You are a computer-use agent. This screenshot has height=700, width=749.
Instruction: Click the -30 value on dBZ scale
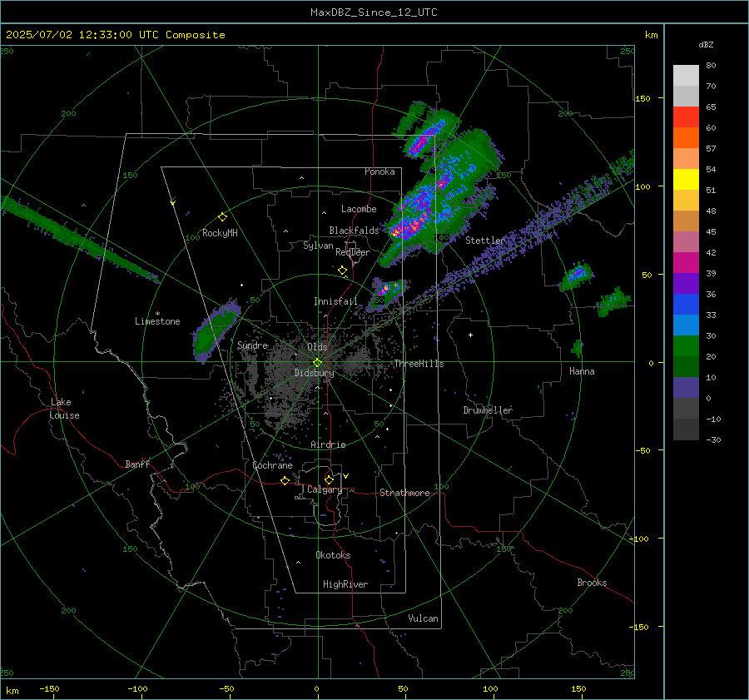click(713, 439)
